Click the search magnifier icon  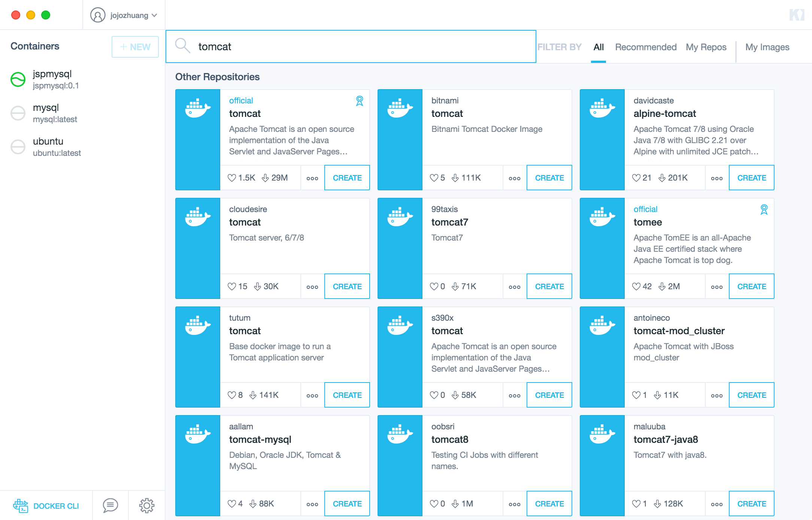[183, 46]
